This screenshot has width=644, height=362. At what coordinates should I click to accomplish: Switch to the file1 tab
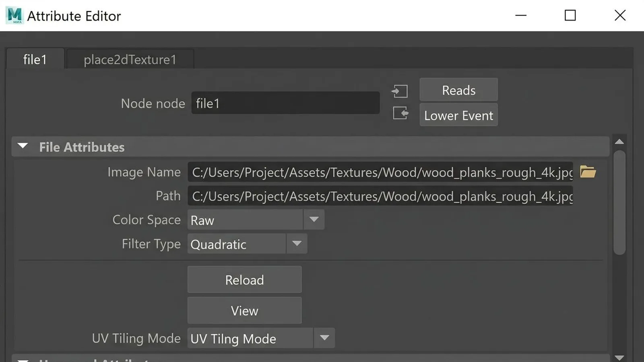(x=35, y=60)
